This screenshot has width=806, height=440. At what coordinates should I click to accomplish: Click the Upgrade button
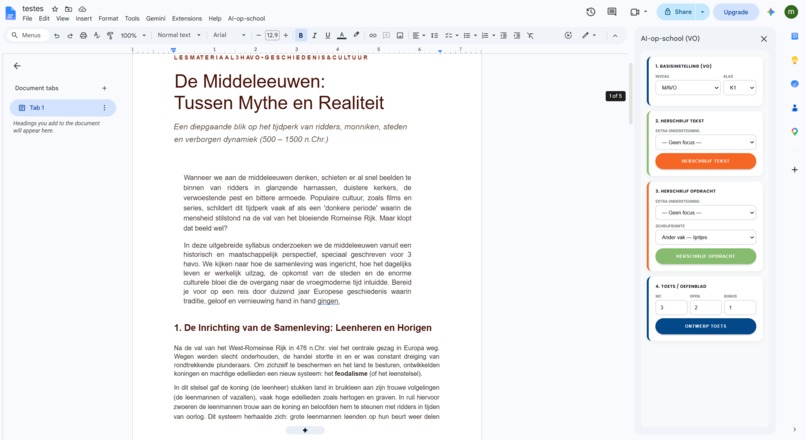coord(736,12)
